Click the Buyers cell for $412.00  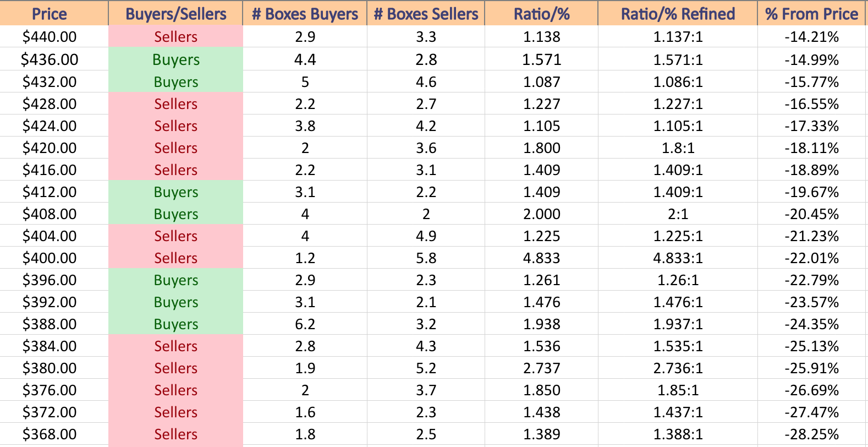click(175, 192)
